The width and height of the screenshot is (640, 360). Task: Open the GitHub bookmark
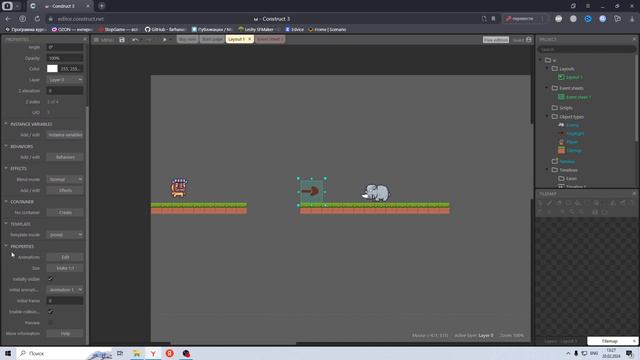(x=166, y=29)
